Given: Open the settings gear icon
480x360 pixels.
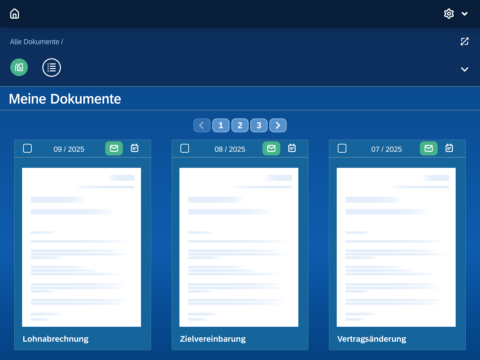Looking at the screenshot, I should click(x=449, y=14).
